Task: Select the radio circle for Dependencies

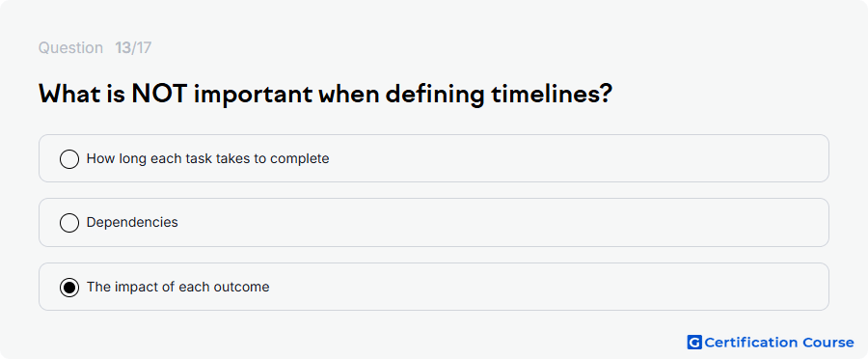Action: coord(69,223)
